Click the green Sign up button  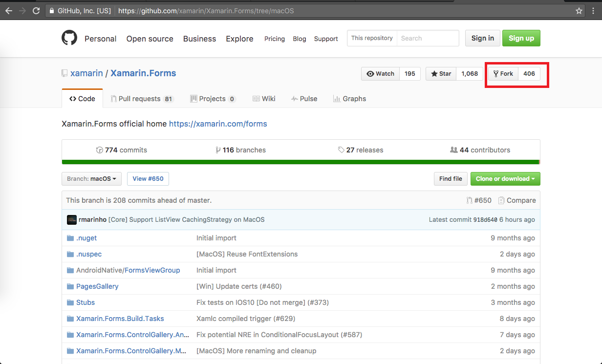[x=521, y=38]
